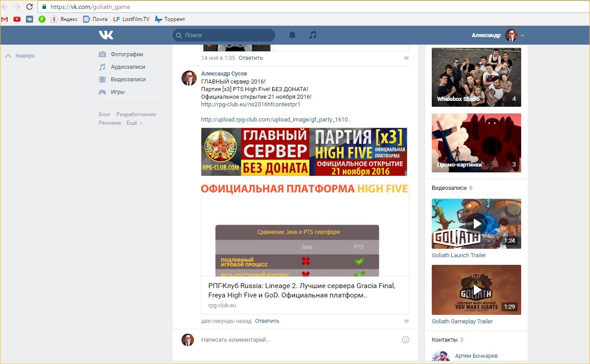
Task: Click '14 ноя в 1:35' comment timestamp
Action: point(218,58)
